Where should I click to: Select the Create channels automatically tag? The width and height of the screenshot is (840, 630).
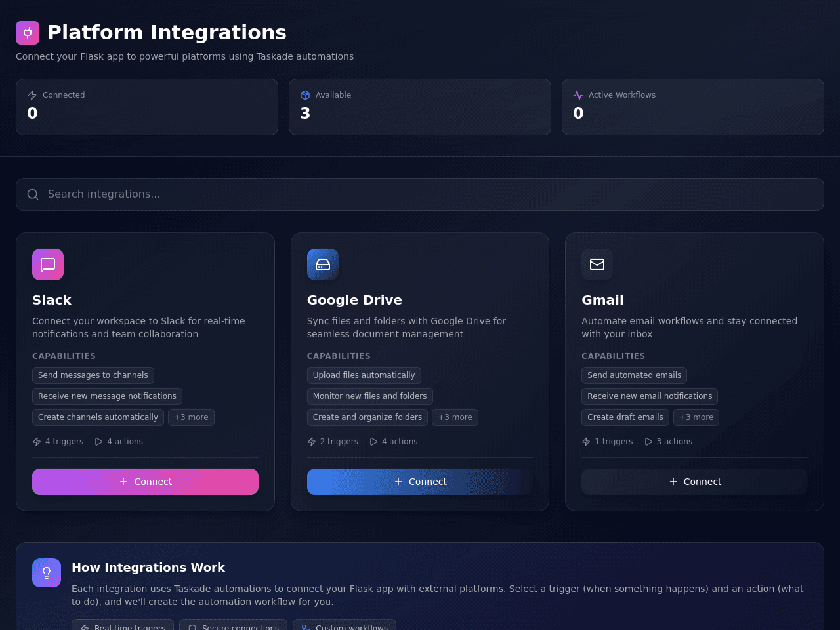coord(98,417)
